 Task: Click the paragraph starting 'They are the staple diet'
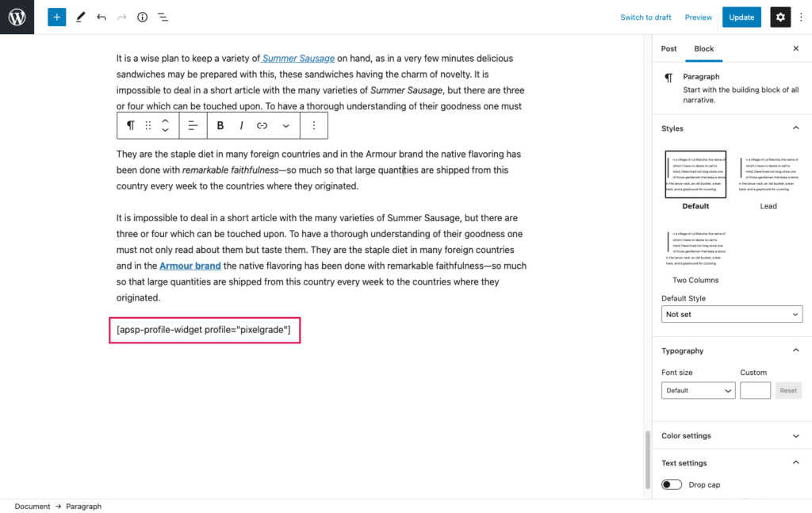319,170
